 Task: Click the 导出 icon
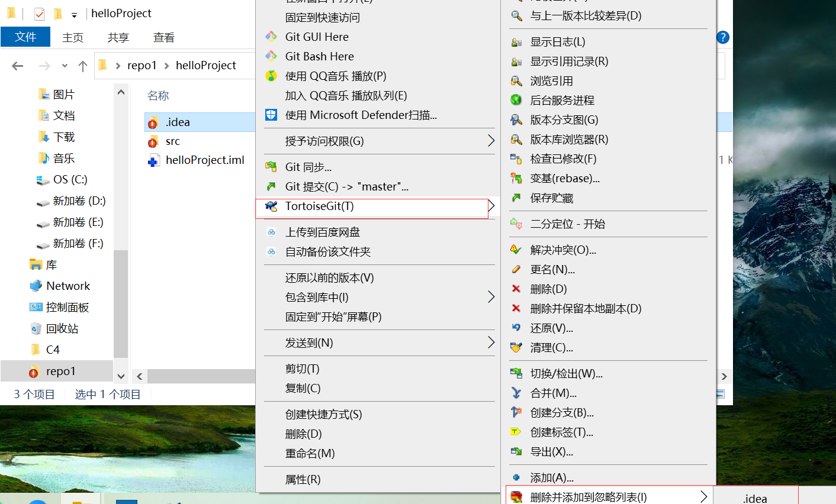516,451
